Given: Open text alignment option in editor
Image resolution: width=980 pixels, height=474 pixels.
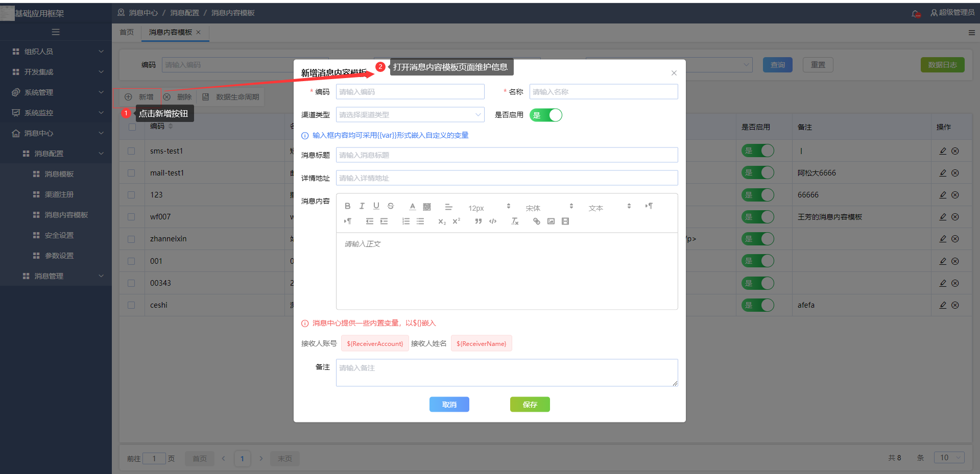Looking at the screenshot, I should [x=448, y=207].
